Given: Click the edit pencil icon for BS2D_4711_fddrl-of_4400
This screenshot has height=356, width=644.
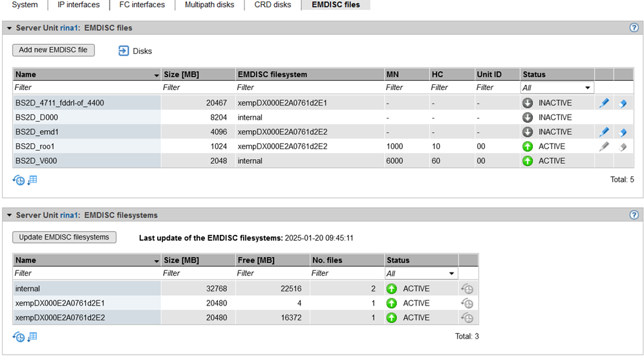Looking at the screenshot, I should (604, 103).
